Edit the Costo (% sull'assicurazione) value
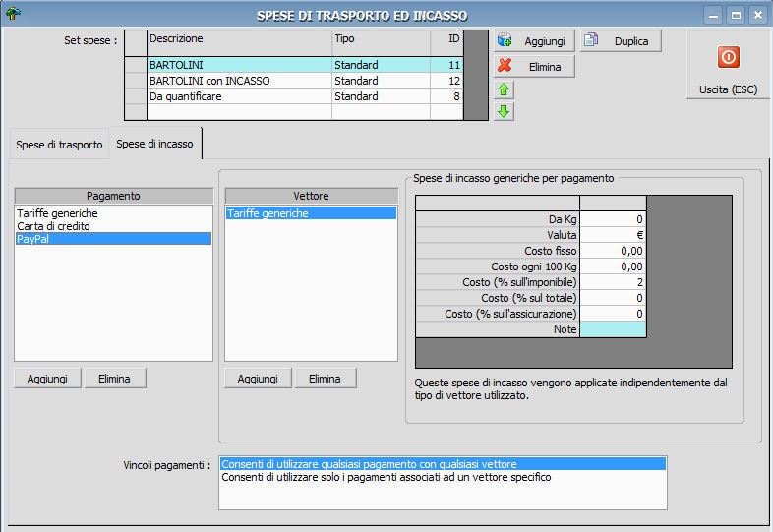This screenshot has width=773, height=532. coord(613,314)
